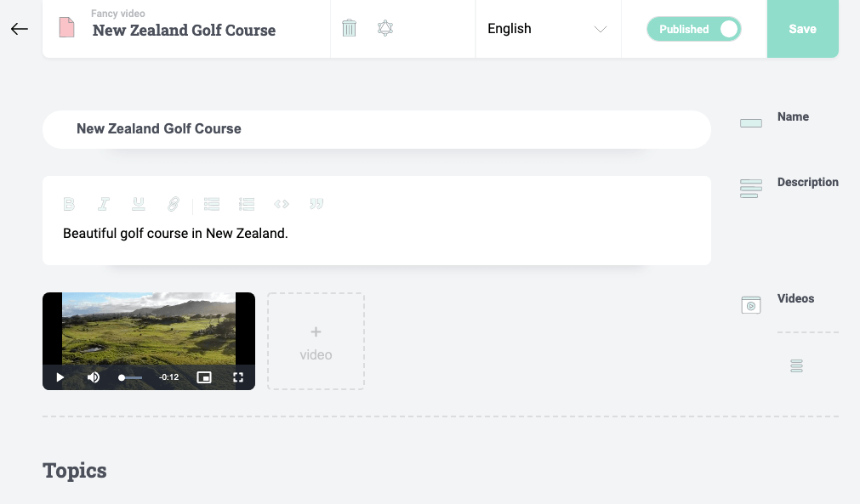Click the Description field sidebar icon
Viewport: 860px width, 504px height.
click(751, 189)
